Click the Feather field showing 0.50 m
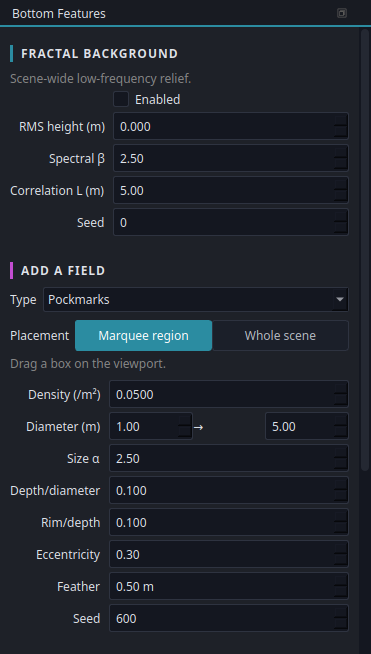371x654 pixels. pos(229,587)
